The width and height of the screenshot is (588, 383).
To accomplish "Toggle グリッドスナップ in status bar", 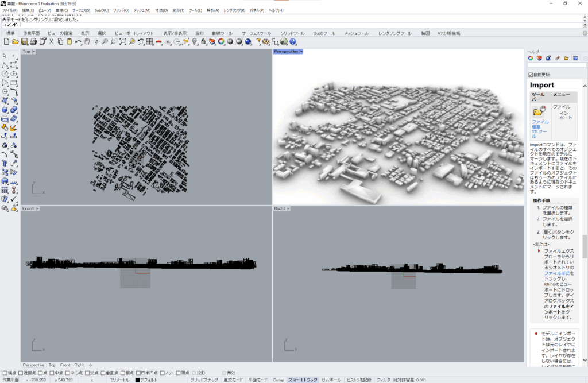I will click(204, 380).
